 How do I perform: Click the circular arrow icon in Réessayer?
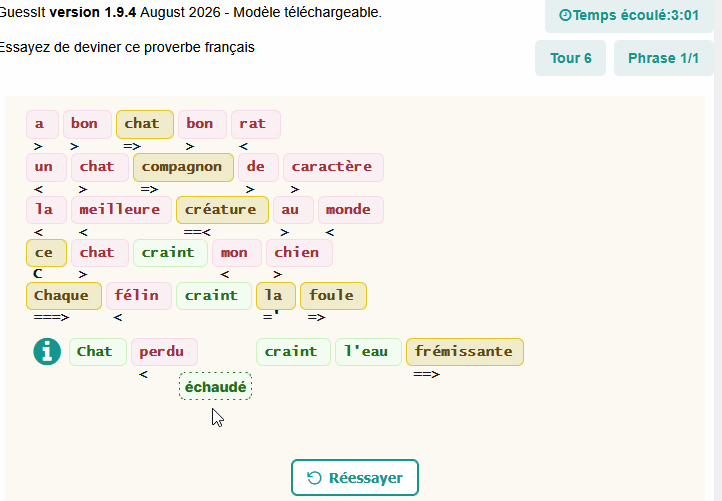pyautogui.click(x=314, y=478)
